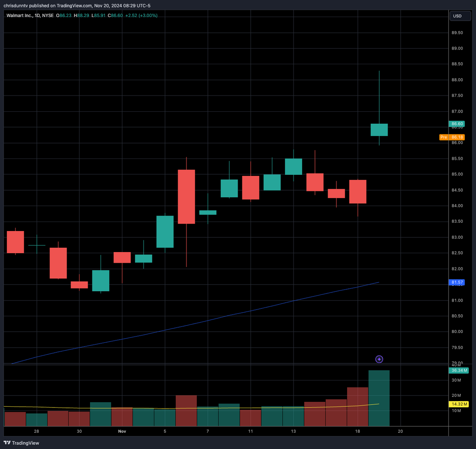Click the 79.50 price axis label
The height and width of the screenshot is (449, 476).
pyautogui.click(x=457, y=348)
